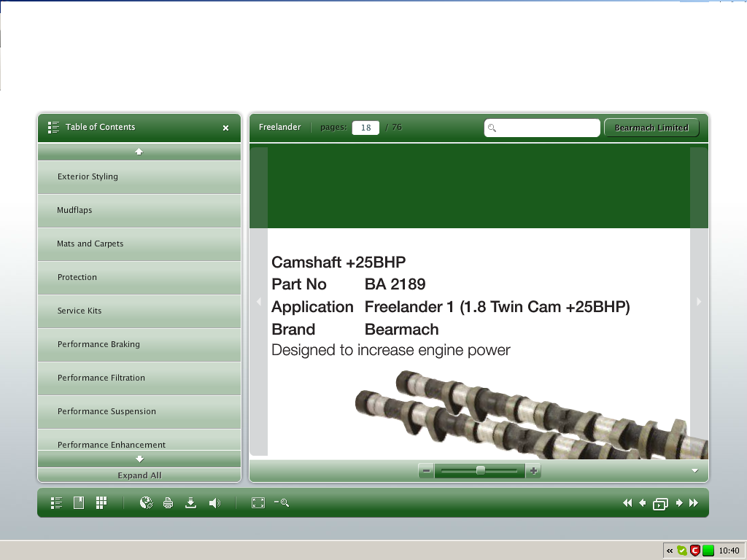Open the Bearmach Limited link button
747x560 pixels.
pyautogui.click(x=651, y=128)
